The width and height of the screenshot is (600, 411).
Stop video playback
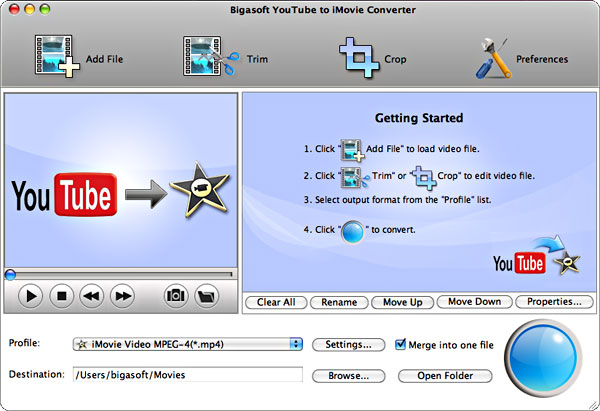(61, 296)
